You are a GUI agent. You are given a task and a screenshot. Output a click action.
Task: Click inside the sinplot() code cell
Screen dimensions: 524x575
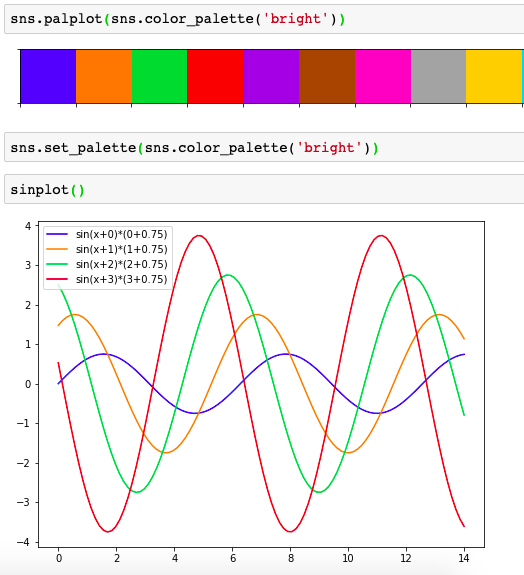[264, 189]
